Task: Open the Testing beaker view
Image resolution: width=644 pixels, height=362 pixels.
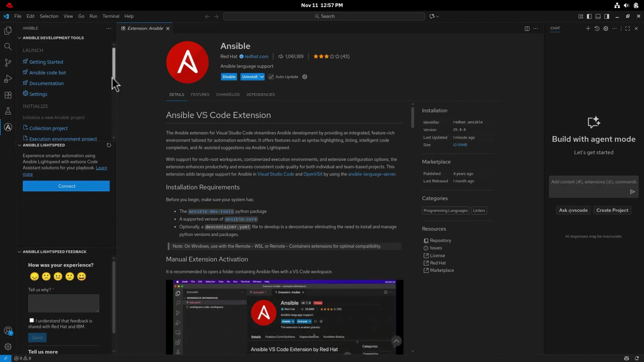Action: click(x=8, y=111)
